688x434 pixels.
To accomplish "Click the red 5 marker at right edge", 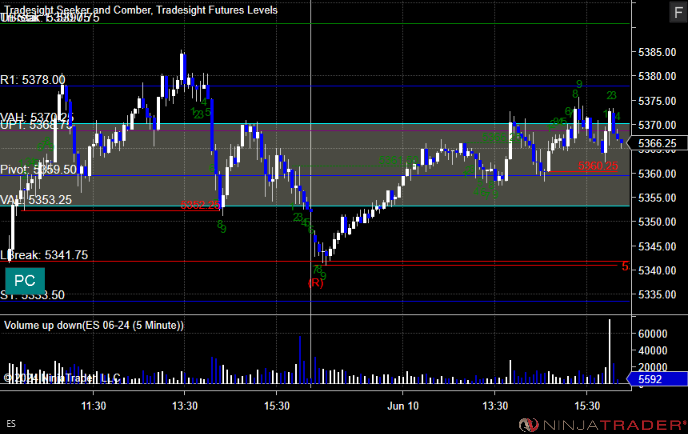I will click(625, 266).
